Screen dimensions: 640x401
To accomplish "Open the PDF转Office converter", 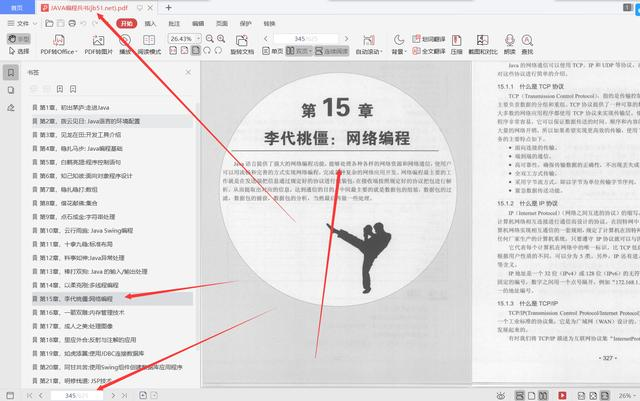I will [59, 45].
